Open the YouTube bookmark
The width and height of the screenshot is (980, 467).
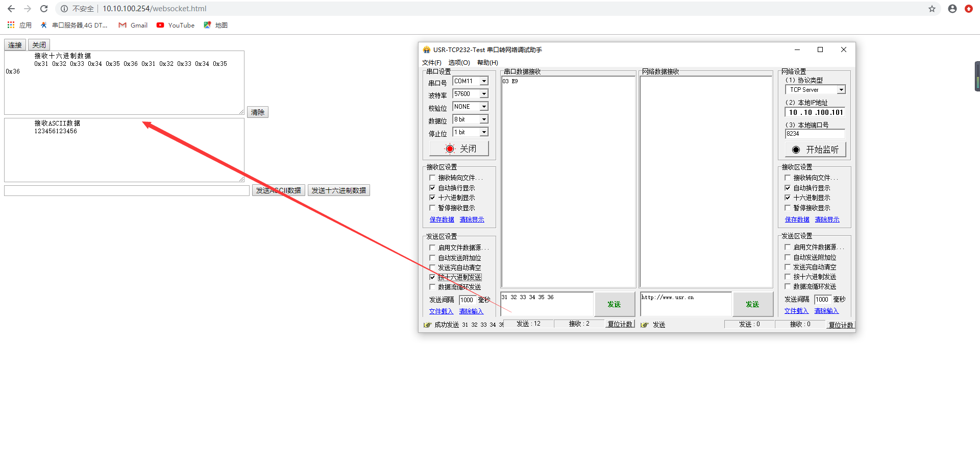[176, 25]
